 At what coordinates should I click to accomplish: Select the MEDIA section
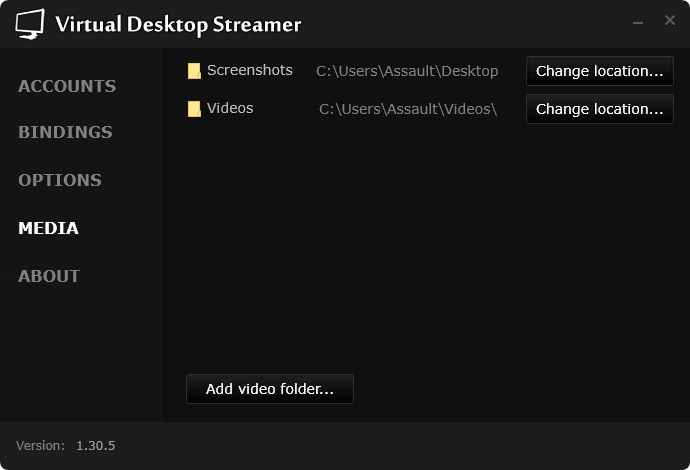pos(48,228)
